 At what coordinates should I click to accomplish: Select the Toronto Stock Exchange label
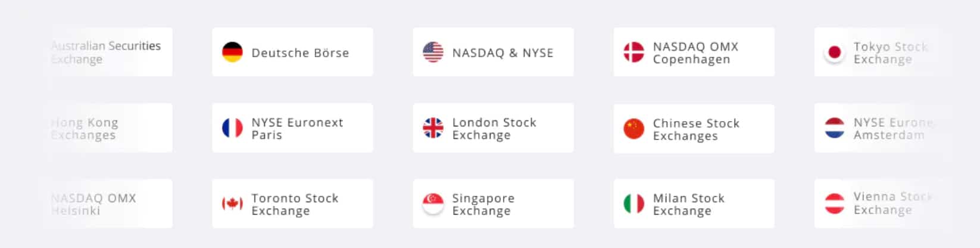295,204
